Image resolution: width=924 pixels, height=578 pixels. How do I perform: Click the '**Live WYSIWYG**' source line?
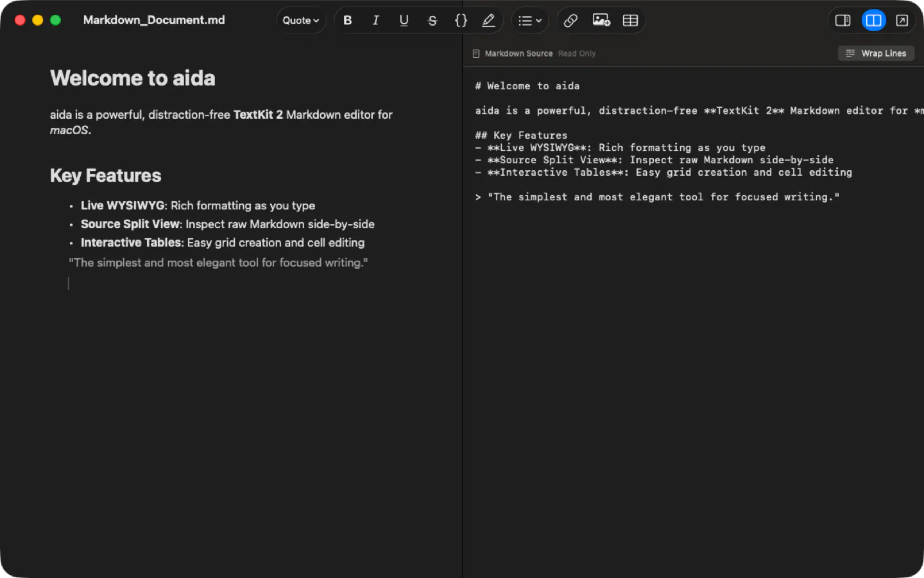tap(620, 148)
